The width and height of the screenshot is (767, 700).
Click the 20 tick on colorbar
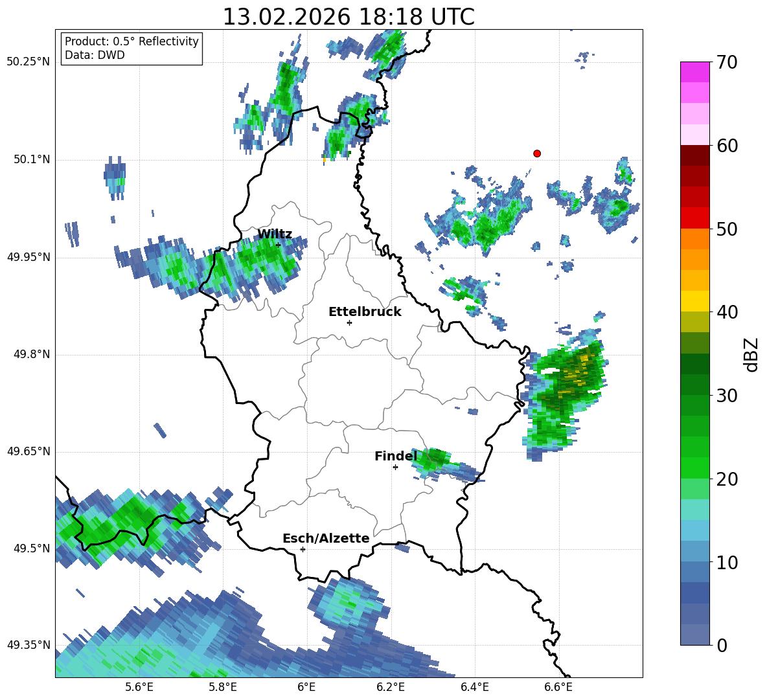[x=727, y=479]
